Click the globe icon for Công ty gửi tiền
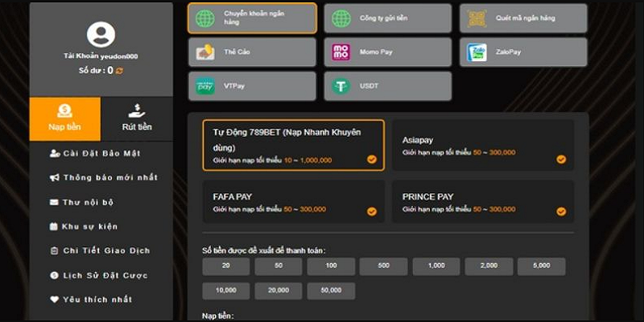The height and width of the screenshot is (322, 644). click(x=341, y=19)
